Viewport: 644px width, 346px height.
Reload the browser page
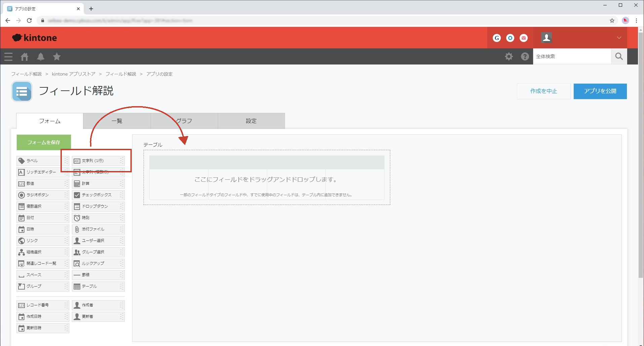pyautogui.click(x=29, y=20)
